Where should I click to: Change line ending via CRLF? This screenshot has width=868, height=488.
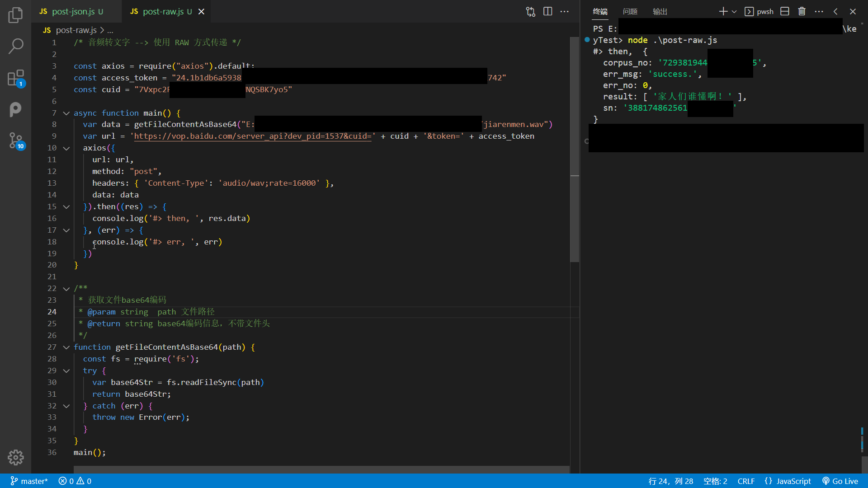(746, 481)
